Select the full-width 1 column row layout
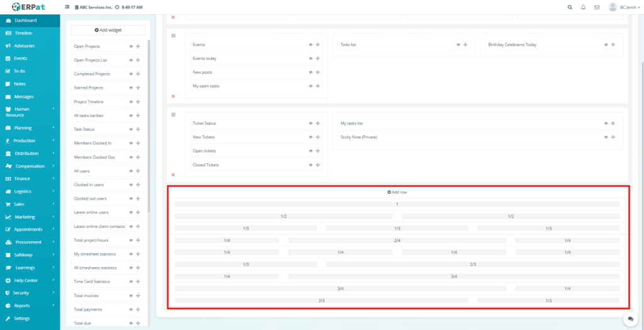 tap(397, 204)
